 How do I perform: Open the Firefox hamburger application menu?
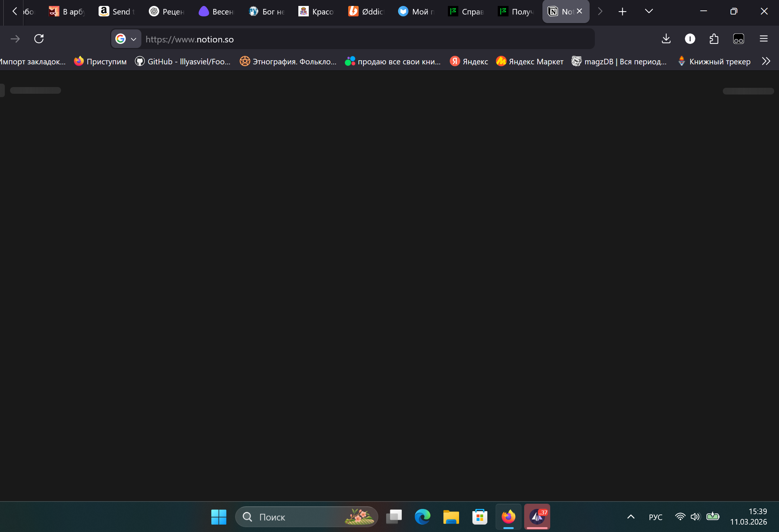[763, 39]
